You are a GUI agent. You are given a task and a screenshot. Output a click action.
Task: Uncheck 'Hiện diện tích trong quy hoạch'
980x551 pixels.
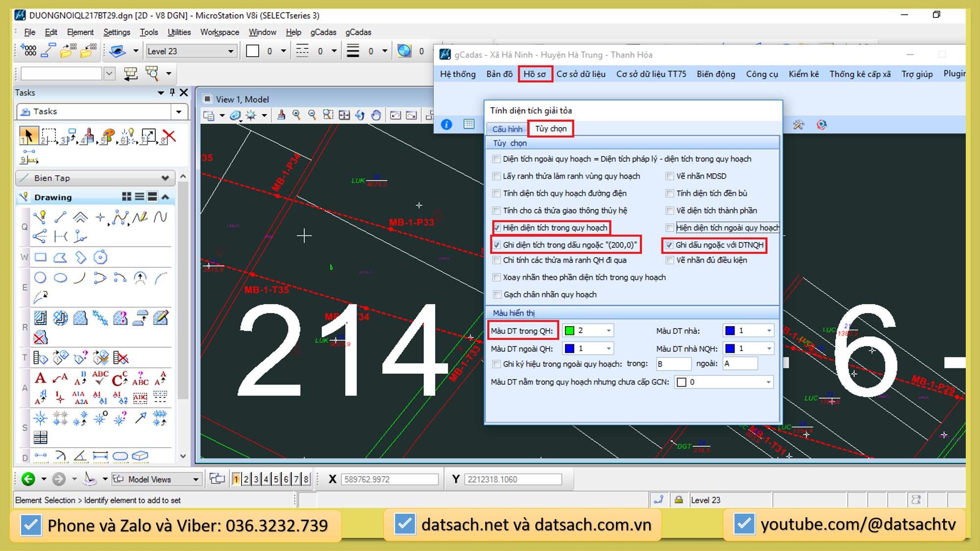[x=497, y=228]
